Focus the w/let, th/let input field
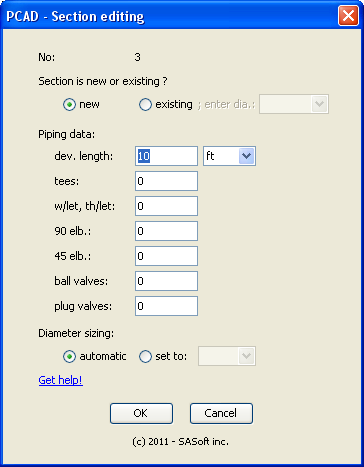364x467 pixels. pyautogui.click(x=166, y=206)
